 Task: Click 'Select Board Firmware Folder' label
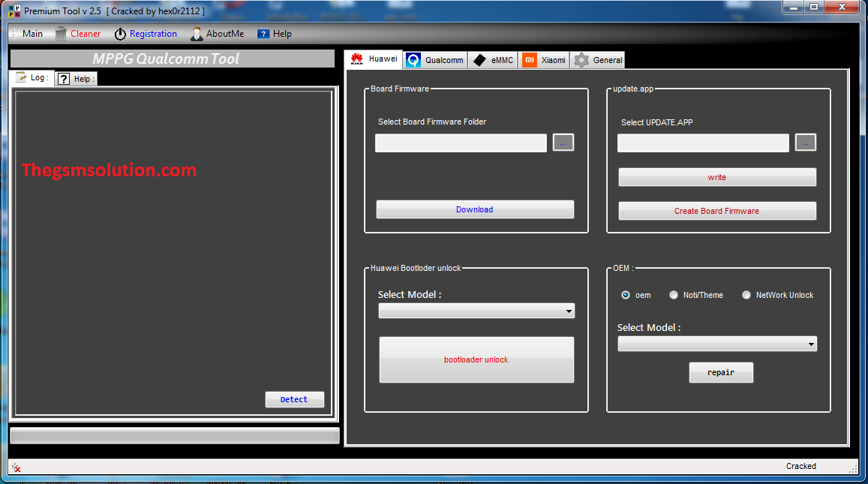(432, 122)
